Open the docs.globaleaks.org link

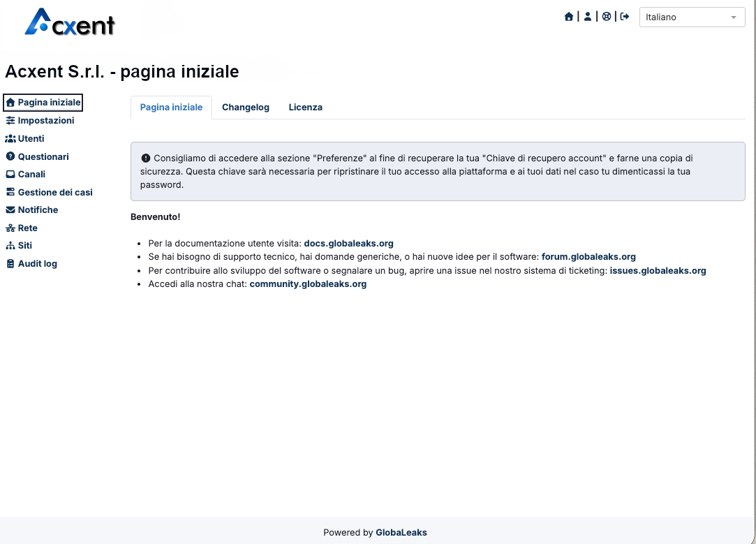(348, 244)
